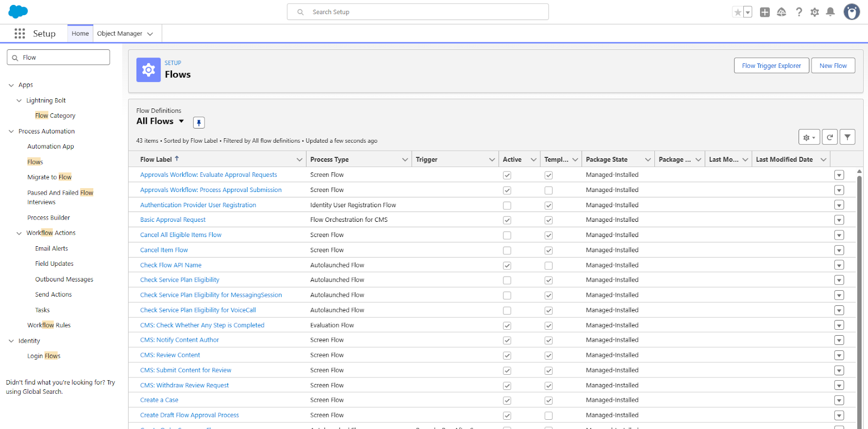The width and height of the screenshot is (868, 429).
Task: Collapse the Process Automation tree section
Action: pyautogui.click(x=11, y=131)
